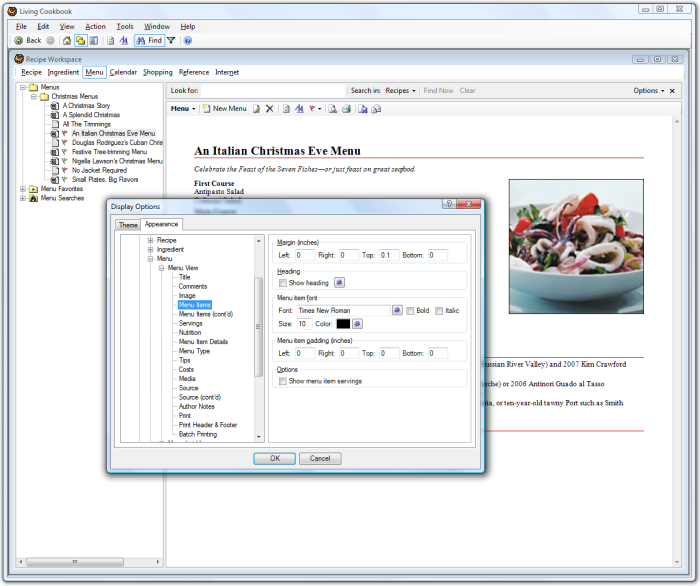Open color picker button next to black swatch
Screen dimensions: 700x586
point(357,324)
